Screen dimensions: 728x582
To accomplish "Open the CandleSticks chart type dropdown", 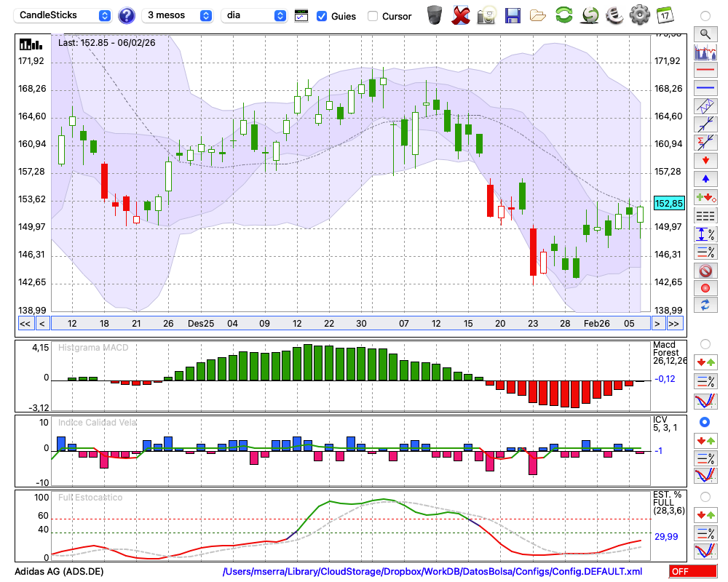I will click(x=63, y=15).
